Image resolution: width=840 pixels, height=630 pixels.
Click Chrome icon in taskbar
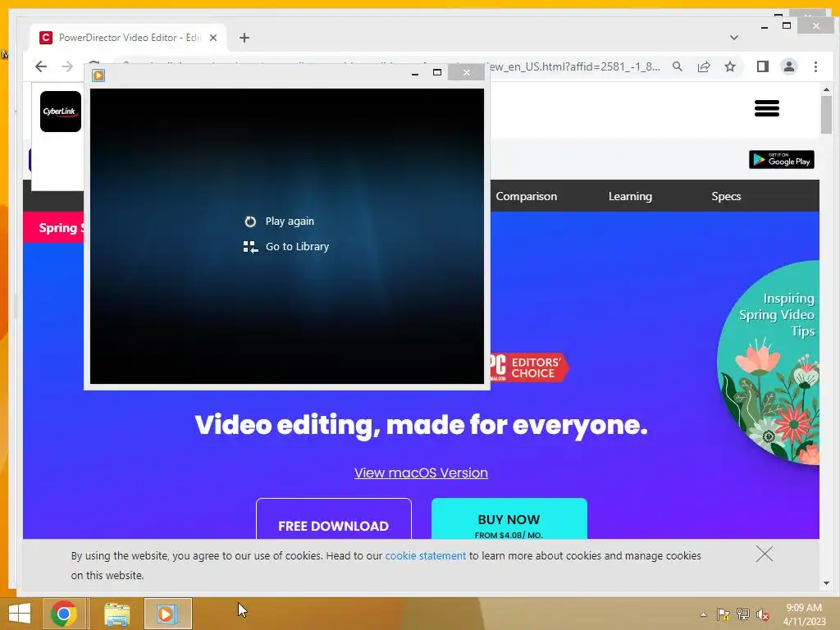coord(64,614)
